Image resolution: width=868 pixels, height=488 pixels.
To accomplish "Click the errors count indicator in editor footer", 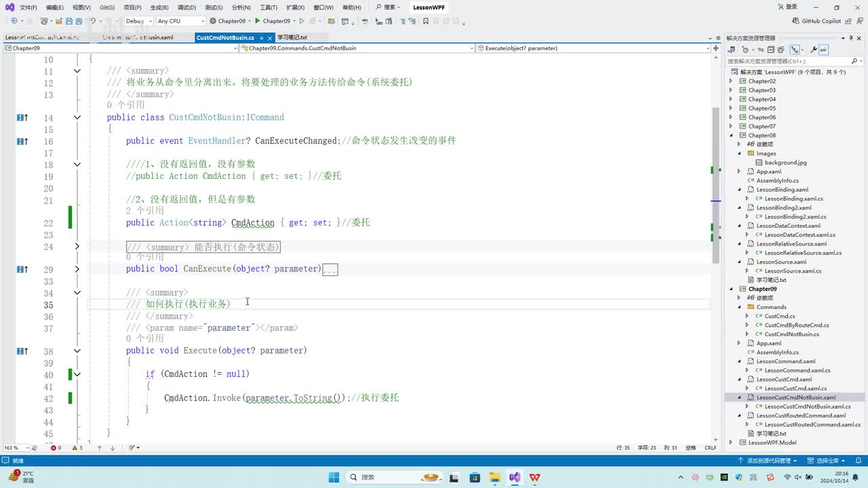I will click(56, 448).
